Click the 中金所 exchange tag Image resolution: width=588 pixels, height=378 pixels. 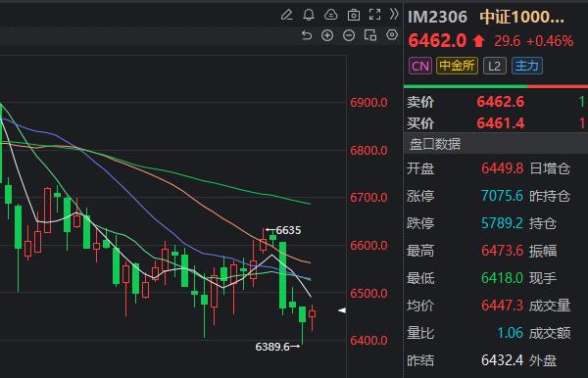[x=457, y=66]
